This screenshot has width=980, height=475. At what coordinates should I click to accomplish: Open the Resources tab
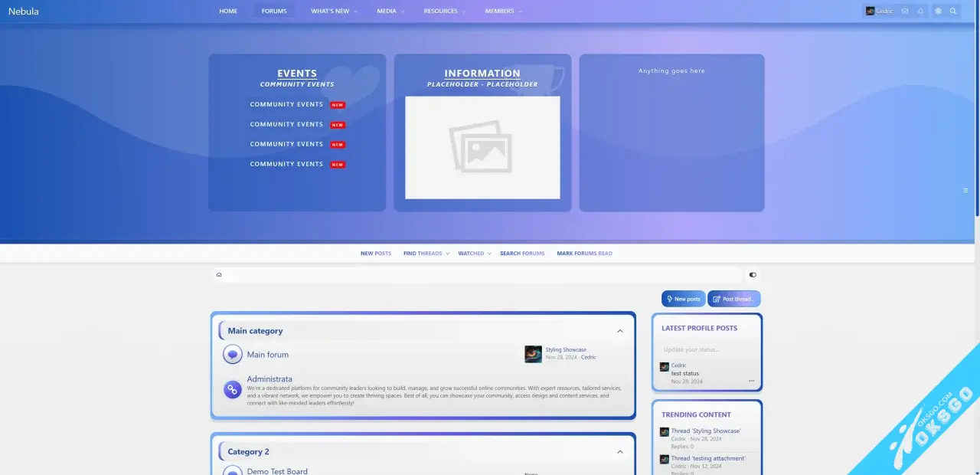click(x=440, y=11)
